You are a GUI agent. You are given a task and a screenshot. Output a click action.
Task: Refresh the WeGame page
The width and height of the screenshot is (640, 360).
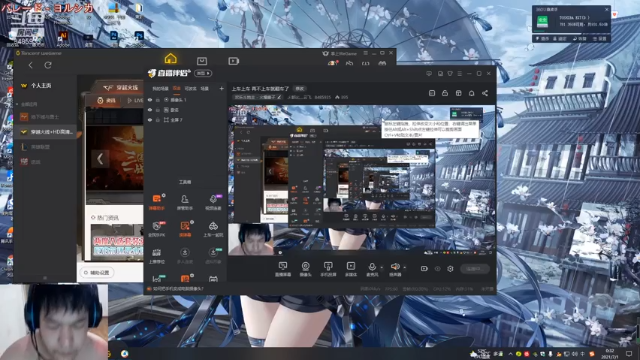48,65
